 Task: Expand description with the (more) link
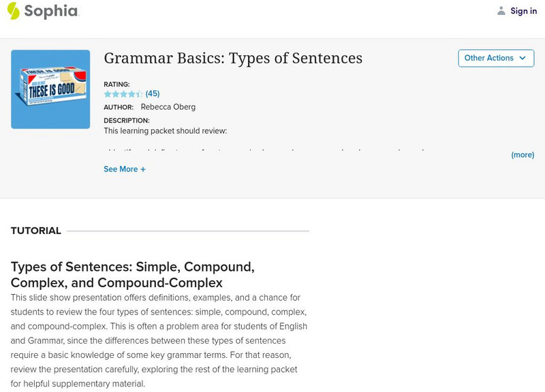coord(523,155)
